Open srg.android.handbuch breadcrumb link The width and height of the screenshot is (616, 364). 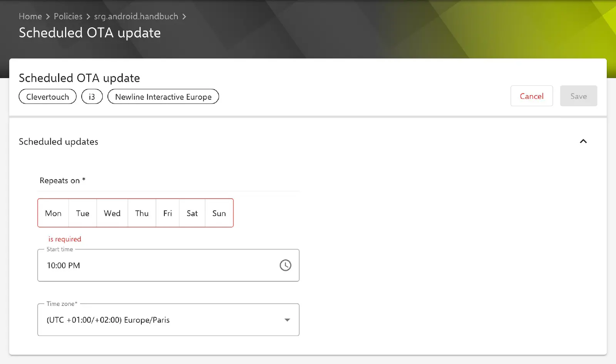[136, 16]
